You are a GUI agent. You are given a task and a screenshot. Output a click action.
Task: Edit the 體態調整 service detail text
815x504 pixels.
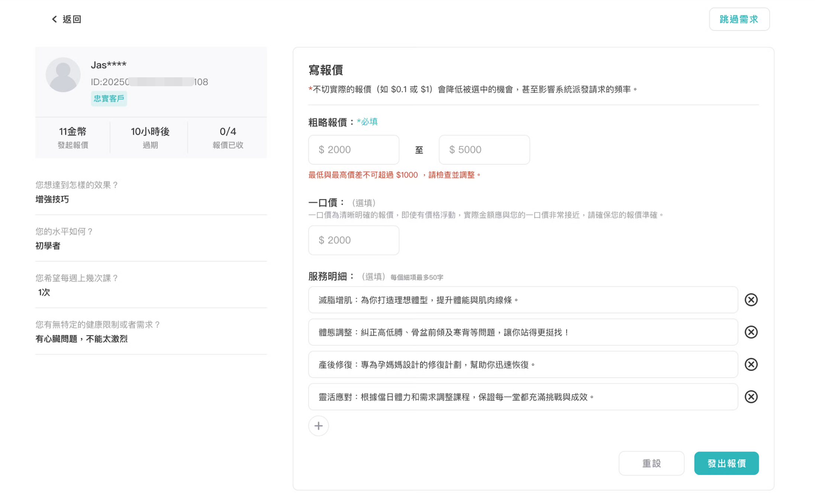[523, 332]
